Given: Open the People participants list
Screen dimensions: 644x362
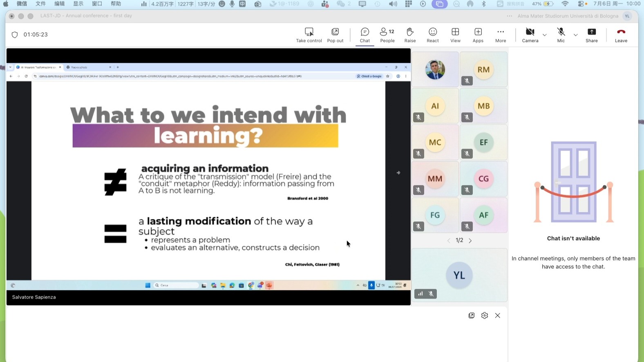Looking at the screenshot, I should click(387, 35).
